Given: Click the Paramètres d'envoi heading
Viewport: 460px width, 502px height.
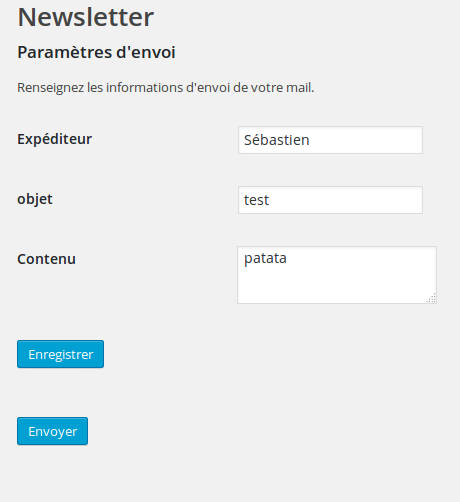Looking at the screenshot, I should 96,52.
